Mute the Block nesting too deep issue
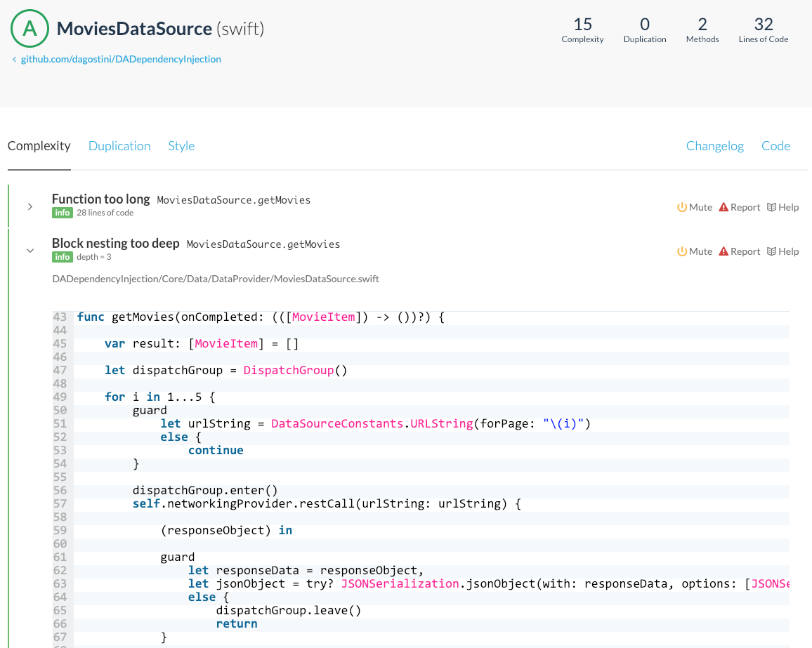This screenshot has width=812, height=648. (x=694, y=251)
